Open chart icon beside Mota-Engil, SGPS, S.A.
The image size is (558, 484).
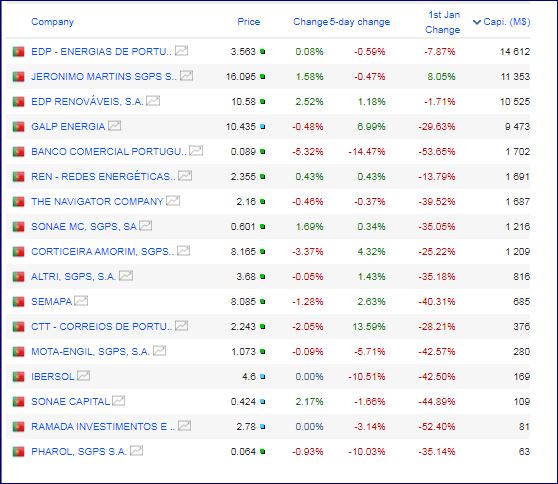(x=159, y=351)
